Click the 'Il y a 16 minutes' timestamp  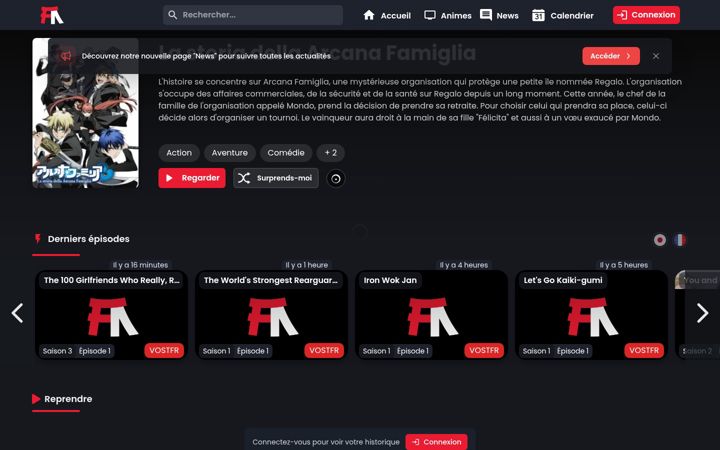point(140,265)
